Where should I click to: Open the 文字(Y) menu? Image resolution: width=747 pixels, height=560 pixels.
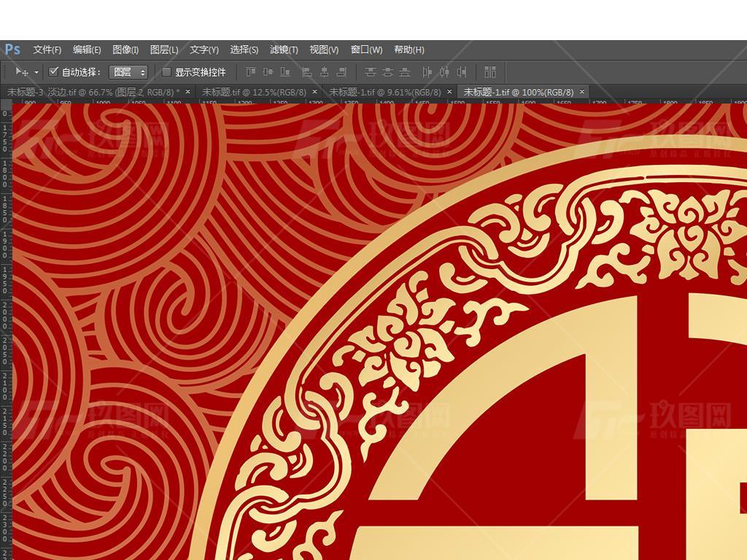click(x=204, y=50)
